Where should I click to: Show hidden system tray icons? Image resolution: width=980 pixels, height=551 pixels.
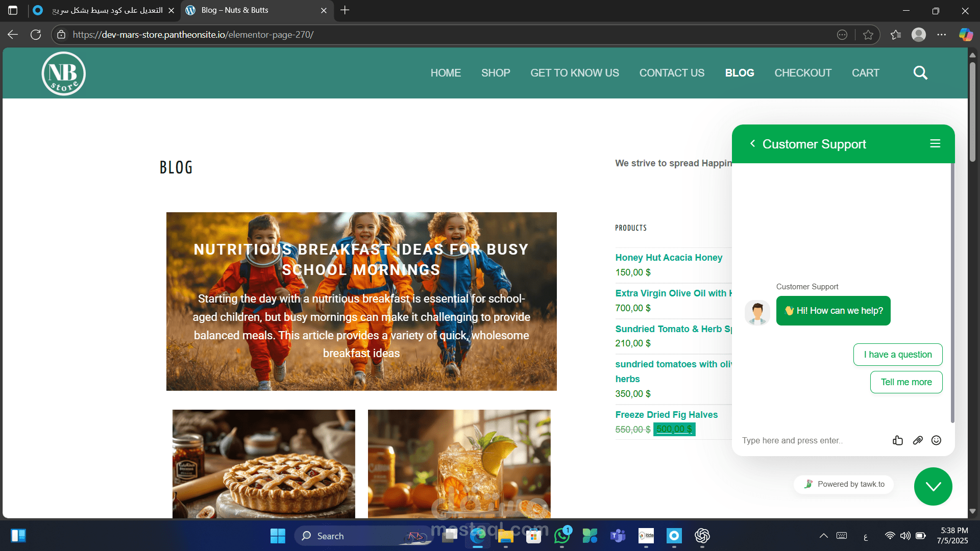tap(823, 536)
